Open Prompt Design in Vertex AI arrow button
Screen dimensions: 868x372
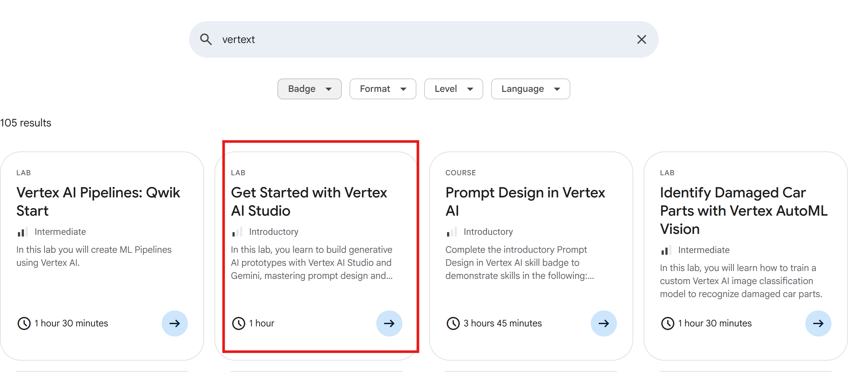click(604, 323)
